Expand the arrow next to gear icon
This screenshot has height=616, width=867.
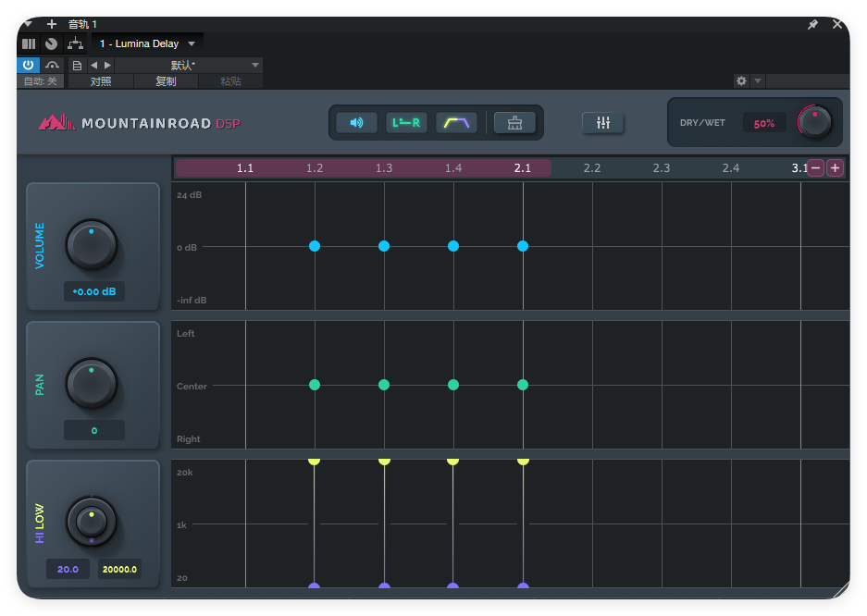pos(759,81)
